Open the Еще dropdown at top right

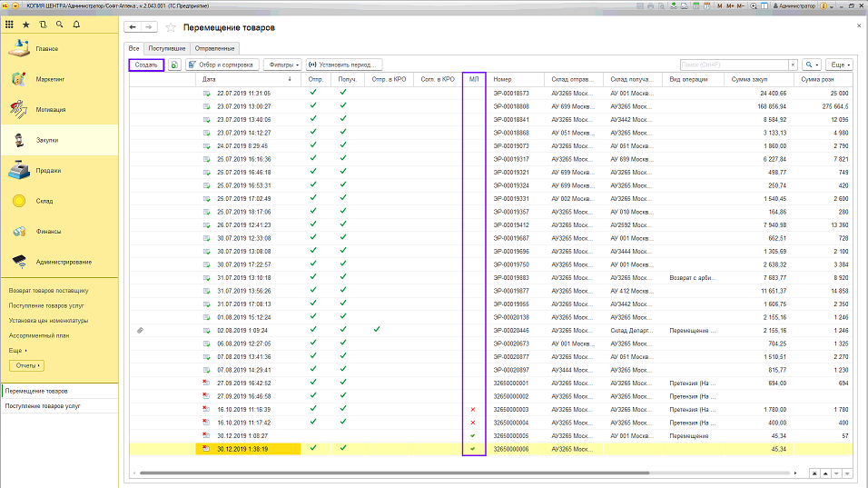840,65
